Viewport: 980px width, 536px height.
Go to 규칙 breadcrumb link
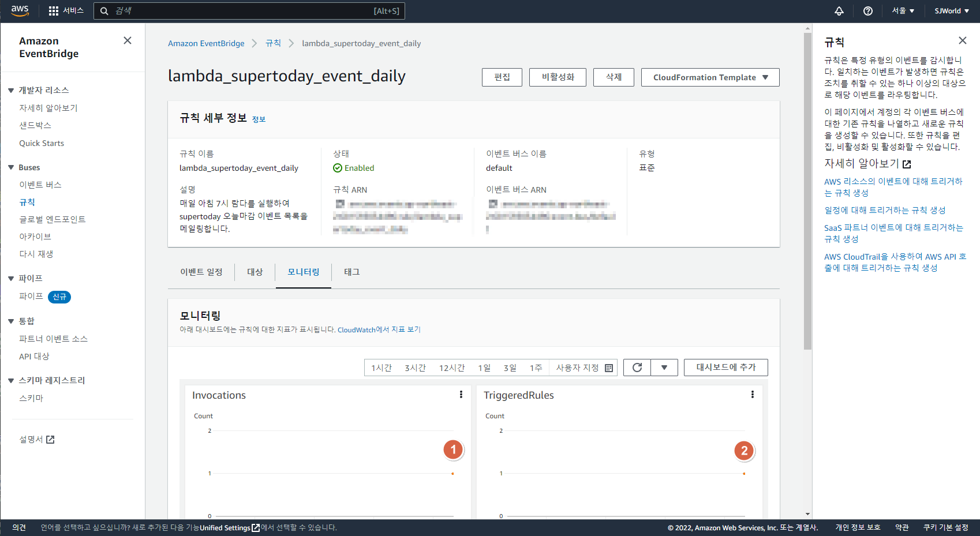[273, 43]
